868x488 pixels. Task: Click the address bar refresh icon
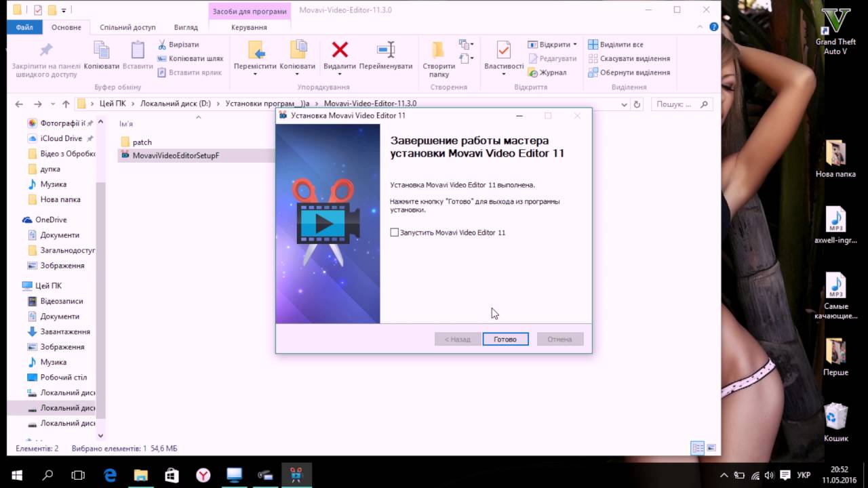point(637,104)
